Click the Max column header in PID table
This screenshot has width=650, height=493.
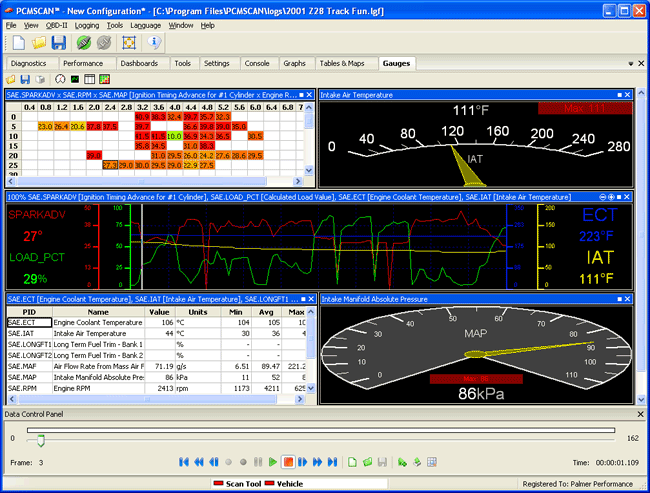click(x=296, y=311)
